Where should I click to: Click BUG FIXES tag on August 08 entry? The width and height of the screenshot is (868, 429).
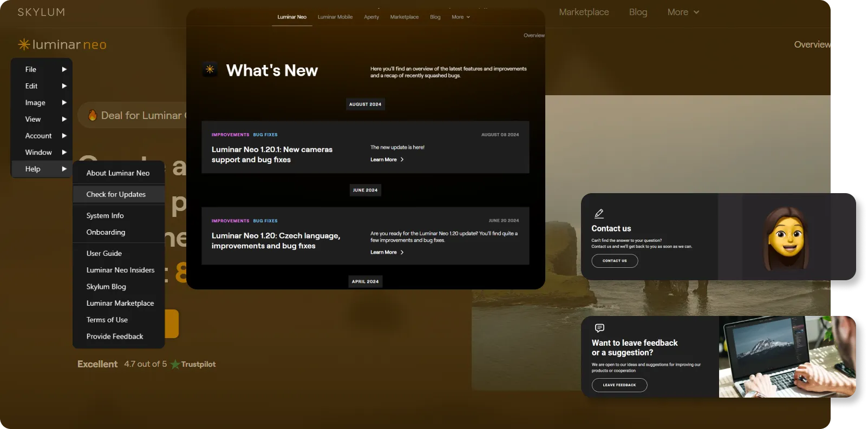[265, 135]
